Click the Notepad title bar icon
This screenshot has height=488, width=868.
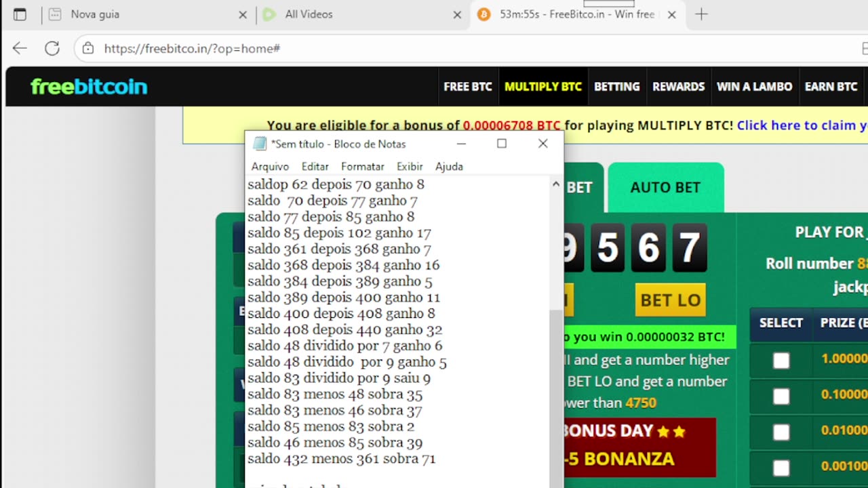(x=259, y=144)
